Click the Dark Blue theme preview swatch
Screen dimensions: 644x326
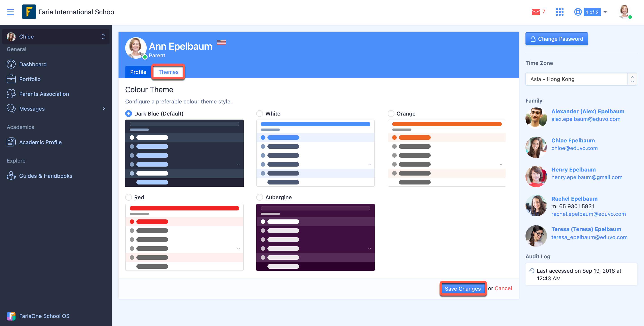click(184, 153)
